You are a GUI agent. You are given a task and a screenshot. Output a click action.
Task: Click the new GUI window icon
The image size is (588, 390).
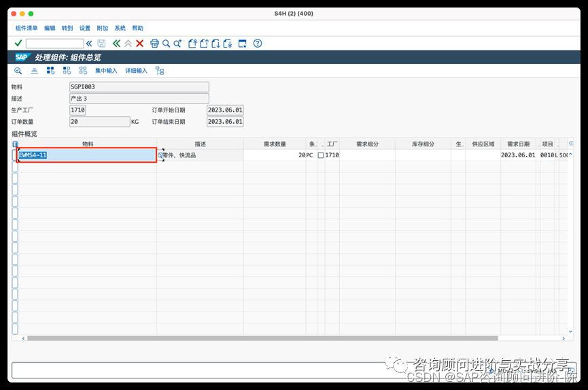click(x=243, y=44)
